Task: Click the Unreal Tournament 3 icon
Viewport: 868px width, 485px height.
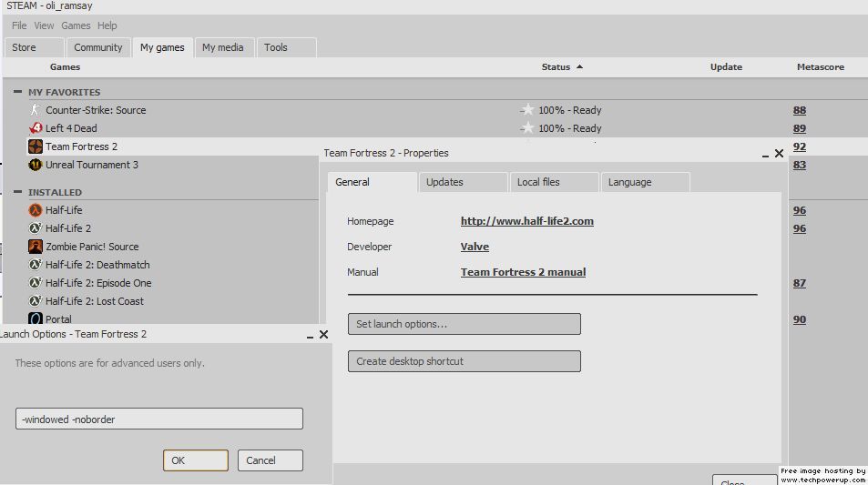Action: point(36,165)
